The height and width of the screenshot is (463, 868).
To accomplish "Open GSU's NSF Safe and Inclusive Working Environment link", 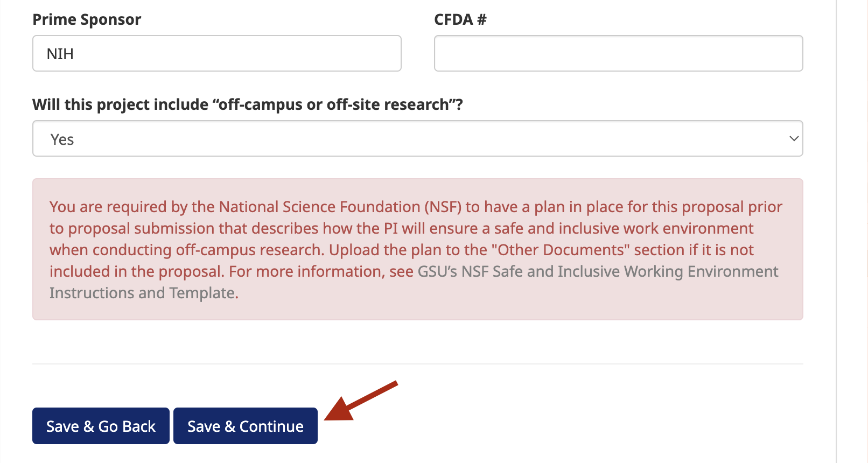I will [x=598, y=271].
